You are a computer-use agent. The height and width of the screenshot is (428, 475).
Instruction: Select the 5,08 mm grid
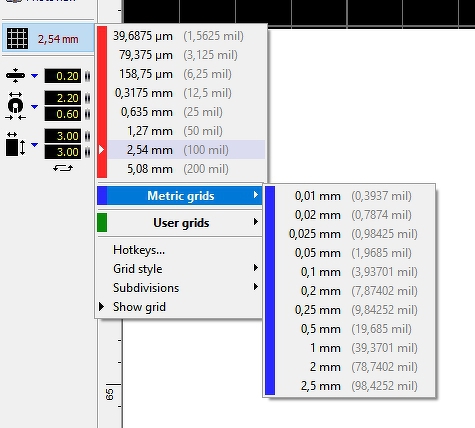[186, 169]
